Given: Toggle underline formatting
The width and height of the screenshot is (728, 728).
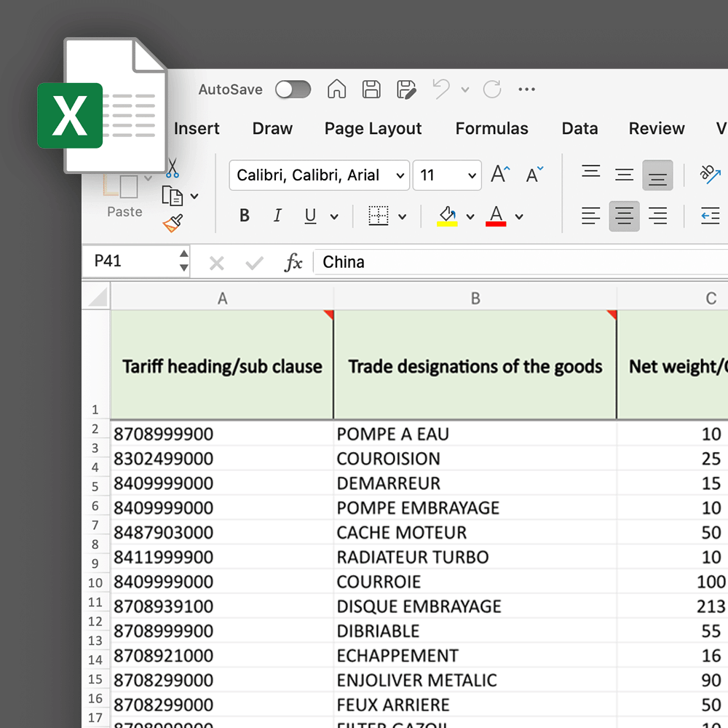Looking at the screenshot, I should pos(310,216).
